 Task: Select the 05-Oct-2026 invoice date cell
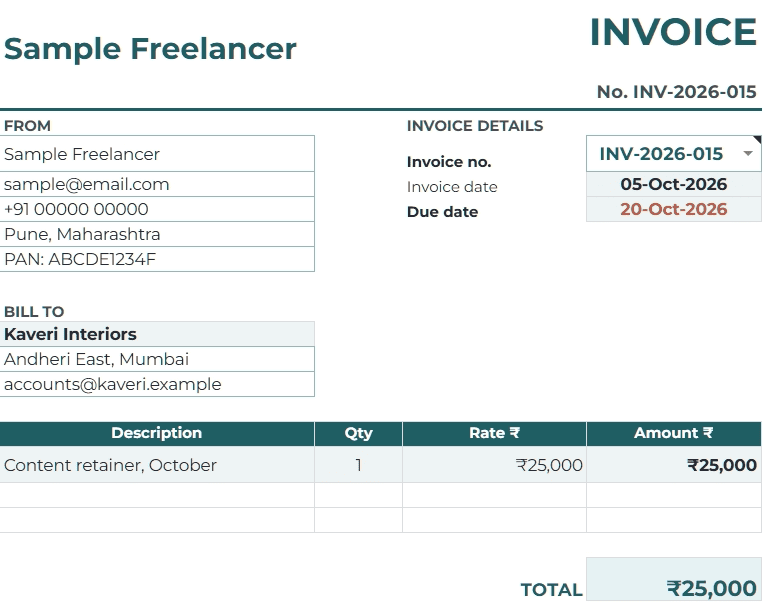(x=673, y=184)
